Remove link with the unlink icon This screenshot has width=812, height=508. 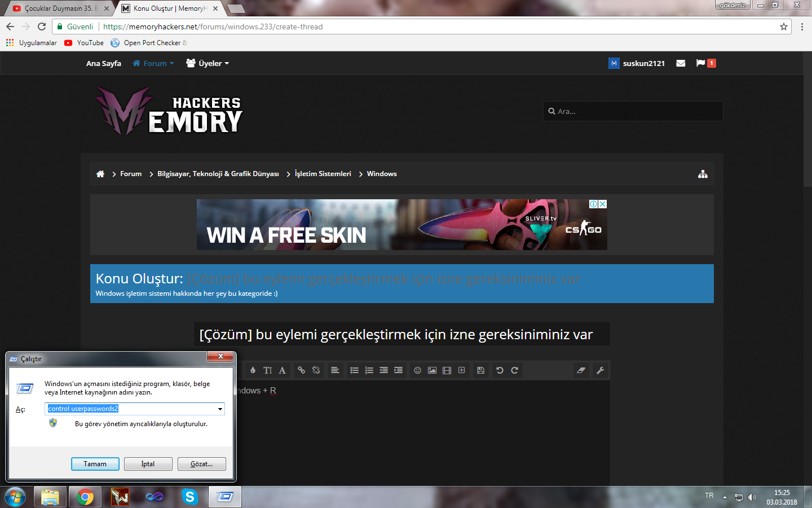pyautogui.click(x=316, y=370)
